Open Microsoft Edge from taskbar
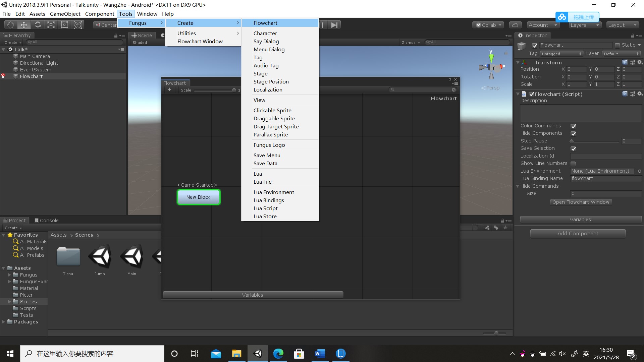The height and width of the screenshot is (362, 644). 278,354
